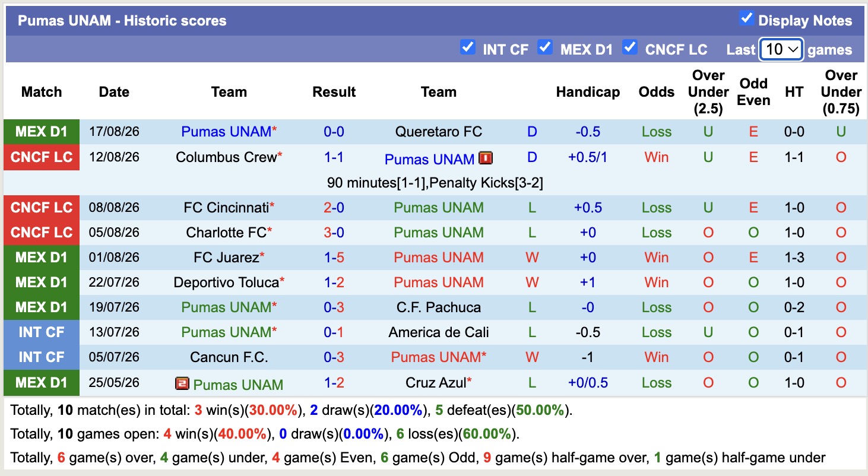Click Pumas UNAM in the Deportivo Toluca row

(x=439, y=283)
